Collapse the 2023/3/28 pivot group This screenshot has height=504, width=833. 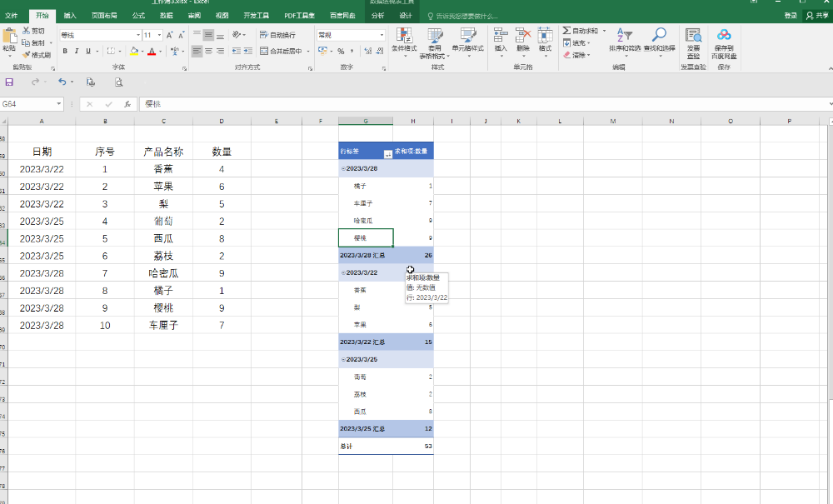[343, 168]
